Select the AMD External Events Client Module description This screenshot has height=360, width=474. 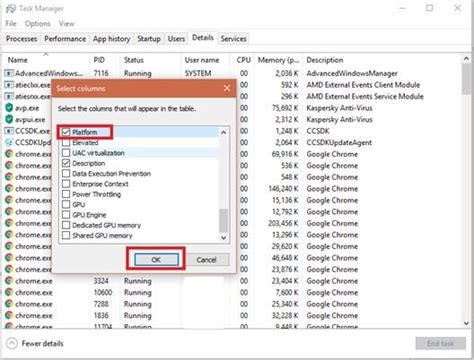[363, 85]
